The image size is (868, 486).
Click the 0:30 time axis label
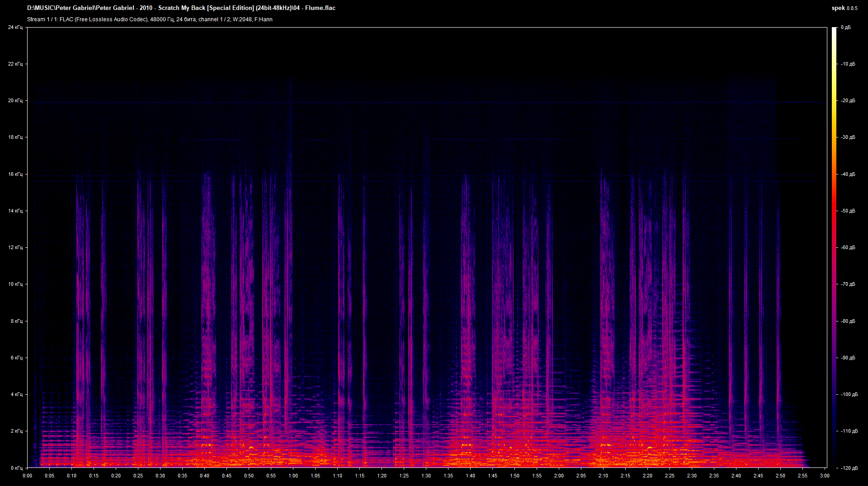[x=160, y=476]
